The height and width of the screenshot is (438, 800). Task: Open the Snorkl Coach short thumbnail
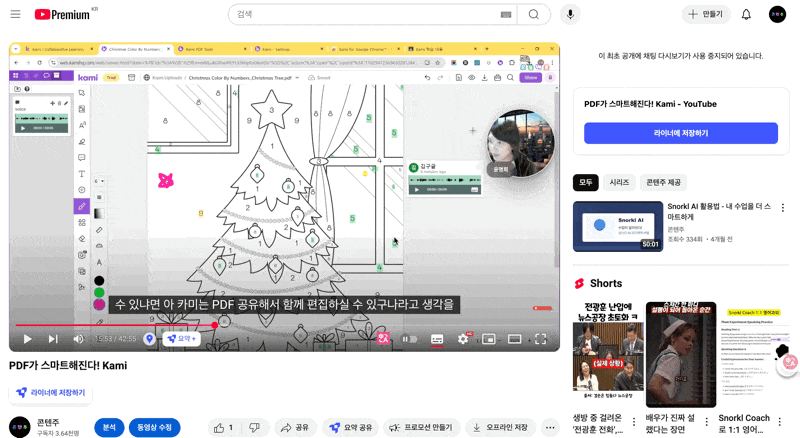click(754, 355)
